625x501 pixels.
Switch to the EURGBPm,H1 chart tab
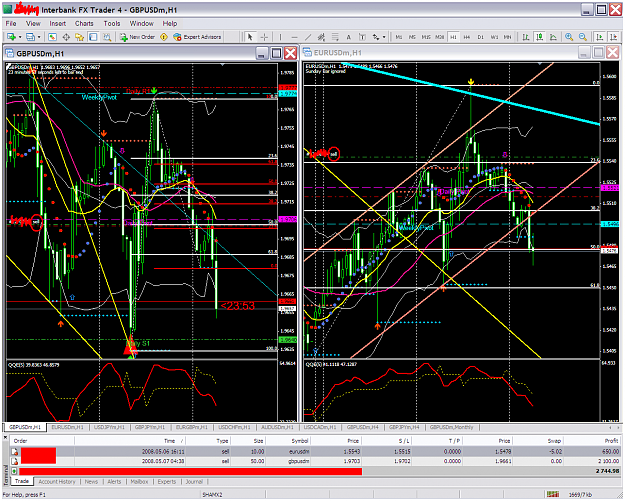click(192, 427)
